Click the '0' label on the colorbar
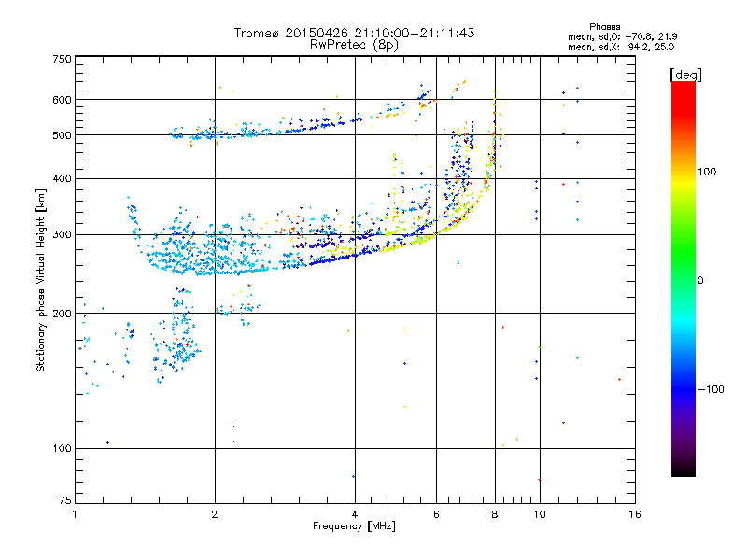Image resolution: width=747 pixels, height=560 pixels. click(700, 280)
